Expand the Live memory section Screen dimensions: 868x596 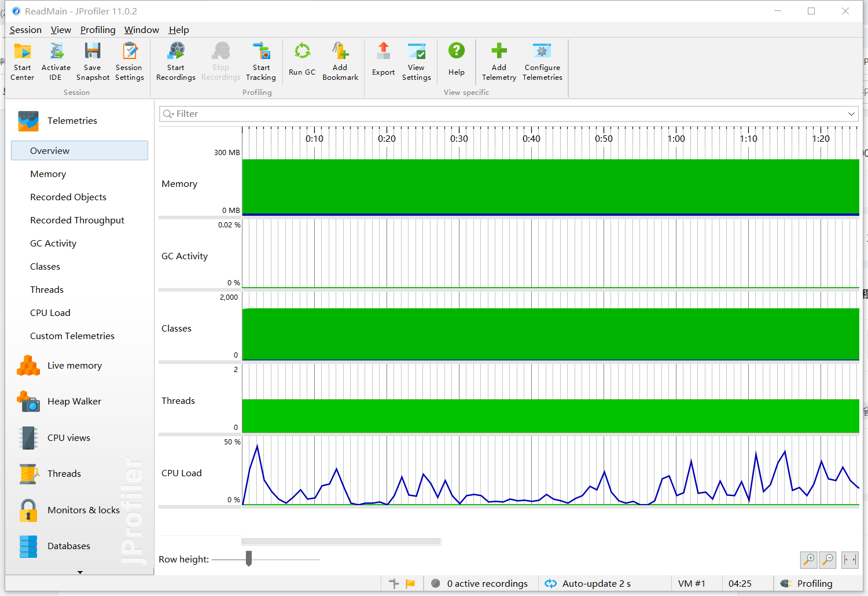74,366
